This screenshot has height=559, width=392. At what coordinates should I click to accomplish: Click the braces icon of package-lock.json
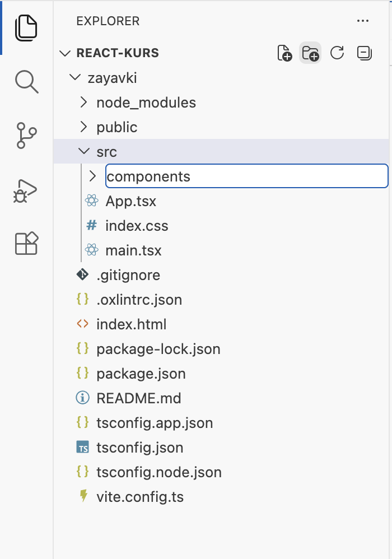click(x=82, y=348)
